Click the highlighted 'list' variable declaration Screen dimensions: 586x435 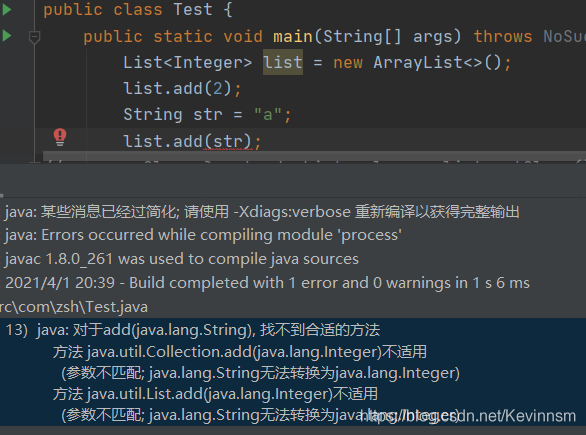(x=283, y=62)
